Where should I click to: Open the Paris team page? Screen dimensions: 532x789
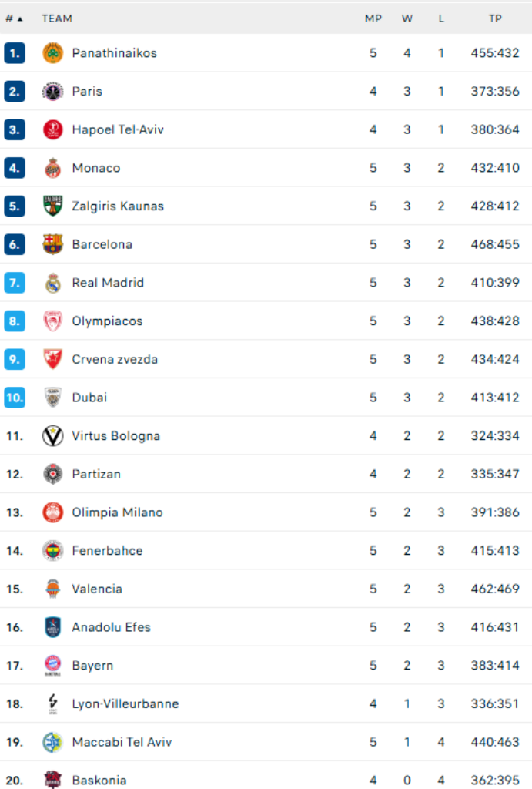87,92
